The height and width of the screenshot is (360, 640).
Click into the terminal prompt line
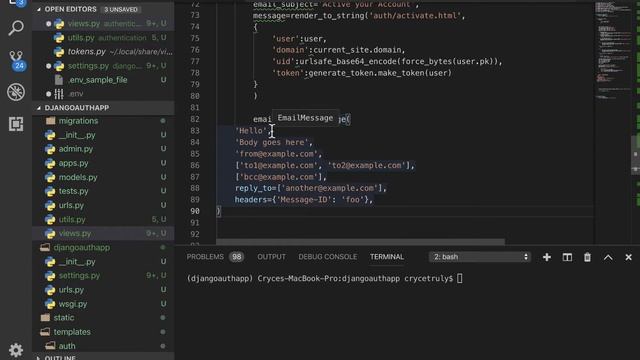click(324, 278)
